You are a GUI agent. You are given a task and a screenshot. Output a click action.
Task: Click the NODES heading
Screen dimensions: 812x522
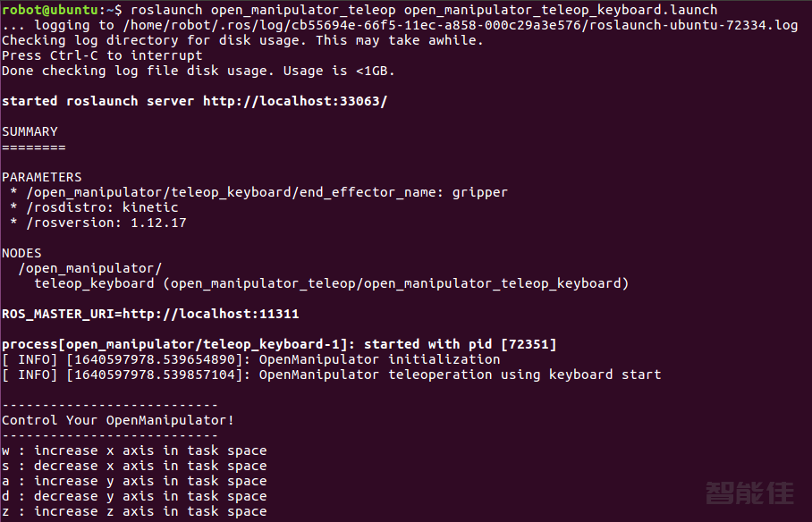pos(21,253)
